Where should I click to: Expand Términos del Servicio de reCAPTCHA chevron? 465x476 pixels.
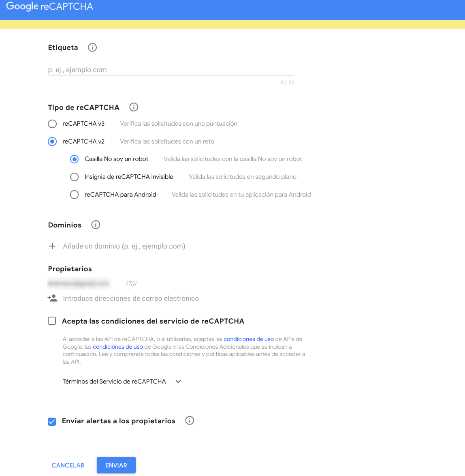point(178,382)
